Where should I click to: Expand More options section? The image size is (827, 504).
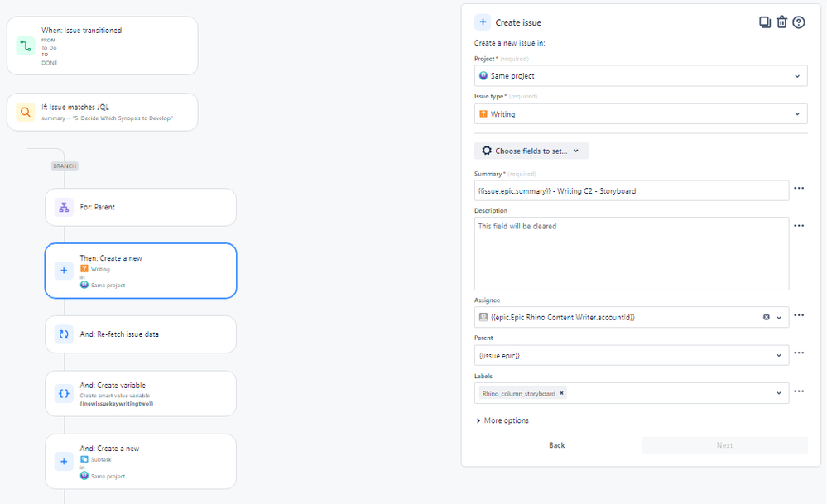coord(502,420)
